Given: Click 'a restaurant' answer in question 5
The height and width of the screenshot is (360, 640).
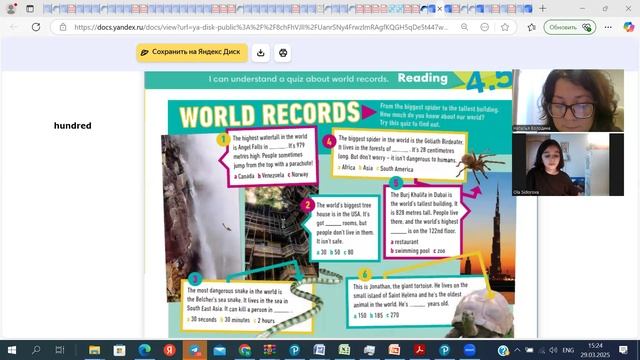Looking at the screenshot, I should click(404, 242).
